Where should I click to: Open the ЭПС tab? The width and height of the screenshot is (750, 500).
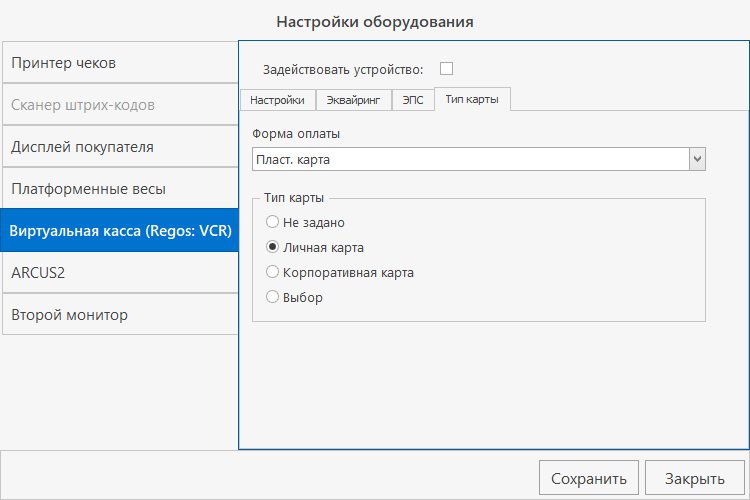413,100
